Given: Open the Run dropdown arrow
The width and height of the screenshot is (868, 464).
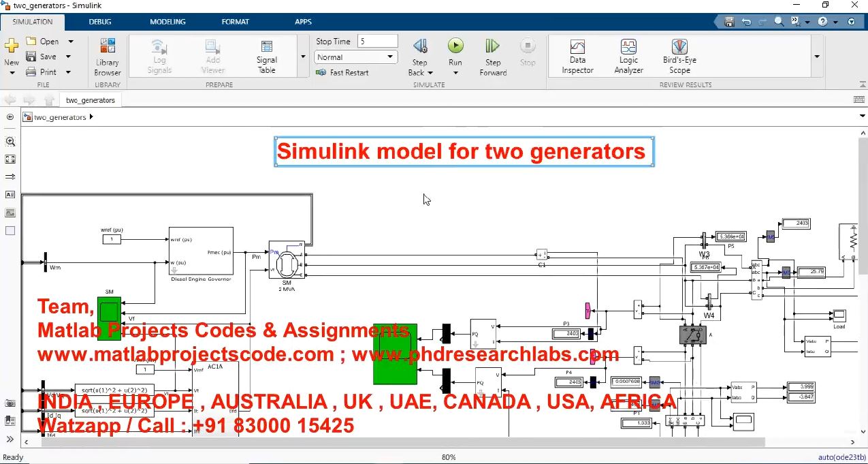Looking at the screenshot, I should point(455,73).
